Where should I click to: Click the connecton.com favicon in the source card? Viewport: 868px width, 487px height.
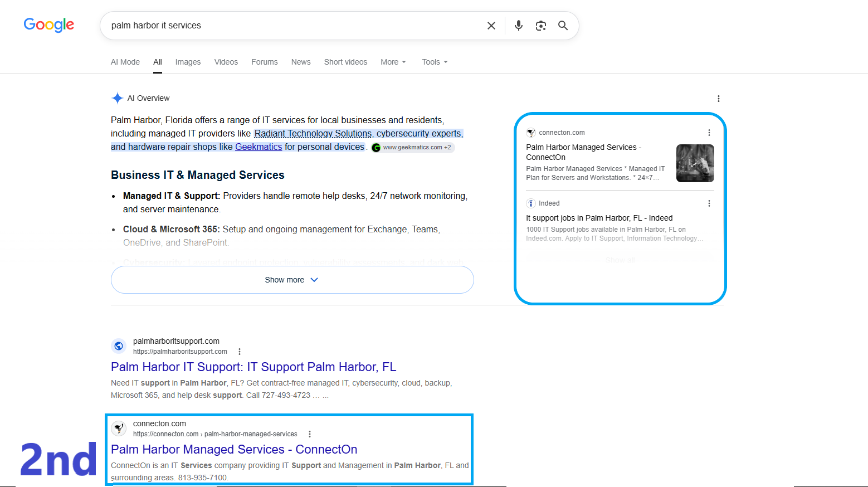pos(531,133)
